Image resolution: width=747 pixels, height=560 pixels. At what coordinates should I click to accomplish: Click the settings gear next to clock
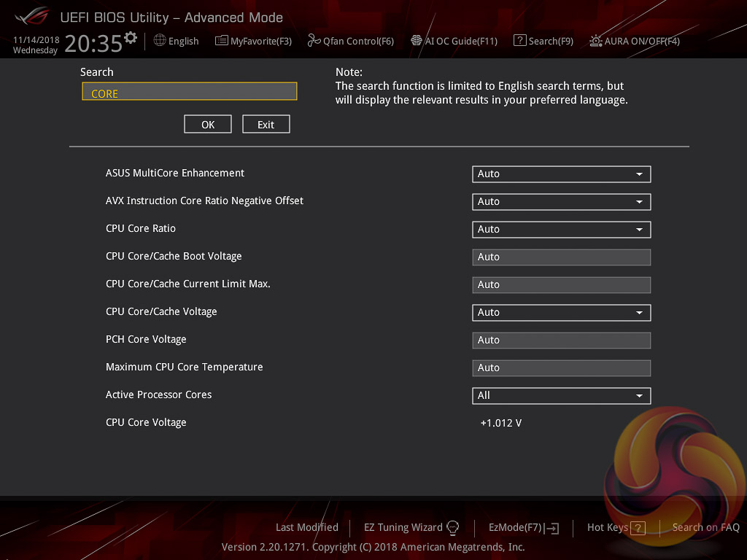[x=131, y=37]
